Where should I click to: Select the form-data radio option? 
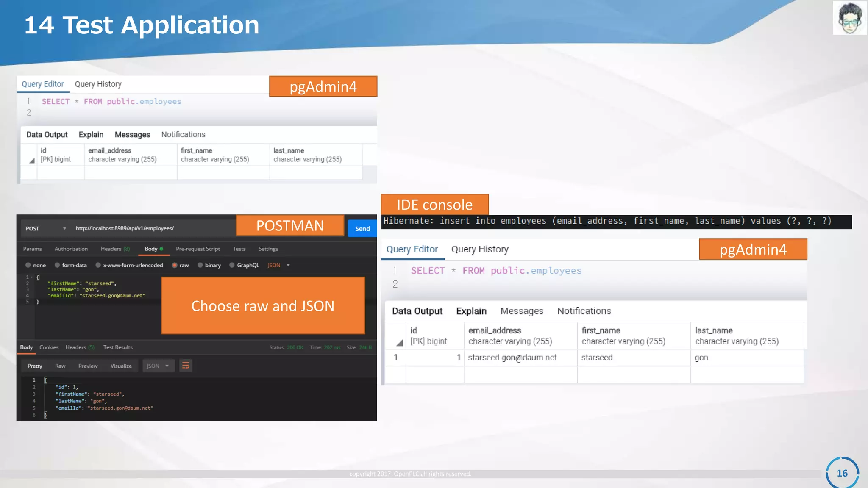[x=57, y=265]
